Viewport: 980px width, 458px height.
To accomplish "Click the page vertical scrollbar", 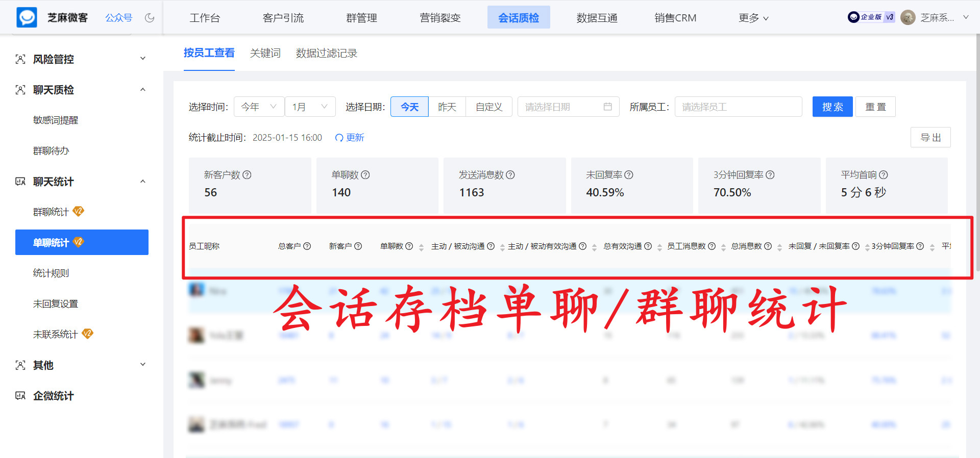I will tap(977, 153).
